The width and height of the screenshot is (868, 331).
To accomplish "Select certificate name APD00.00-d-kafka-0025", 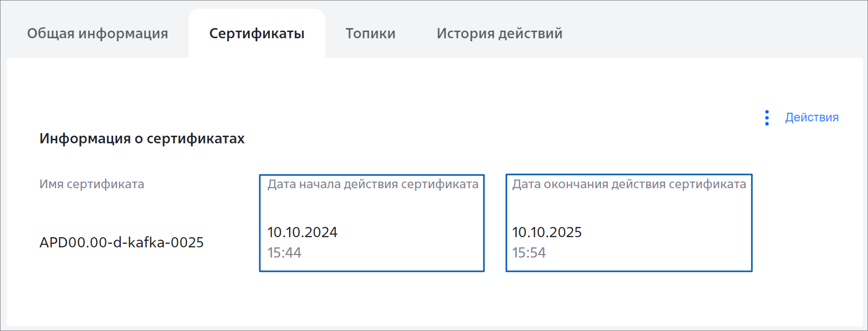I will point(122,242).
